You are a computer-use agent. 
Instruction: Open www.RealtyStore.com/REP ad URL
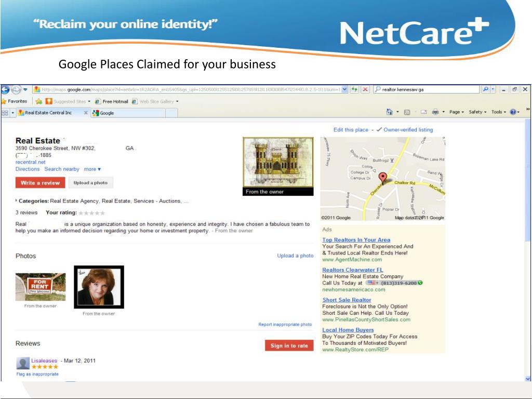(355, 350)
